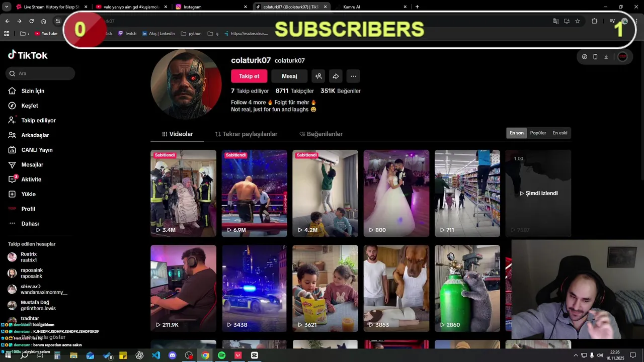The image size is (644, 362).
Task: Open 8711 Takipçiler followers list
Action: pos(294,91)
